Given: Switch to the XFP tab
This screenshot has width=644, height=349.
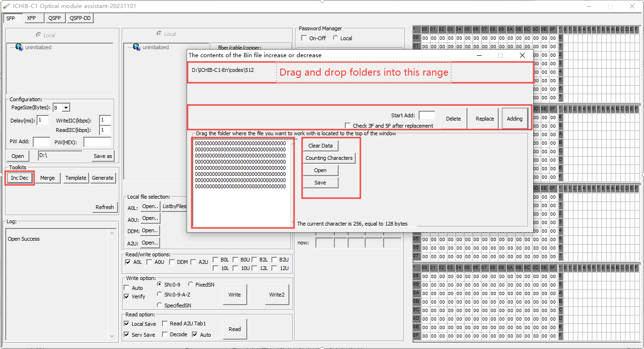Looking at the screenshot, I should (x=33, y=18).
